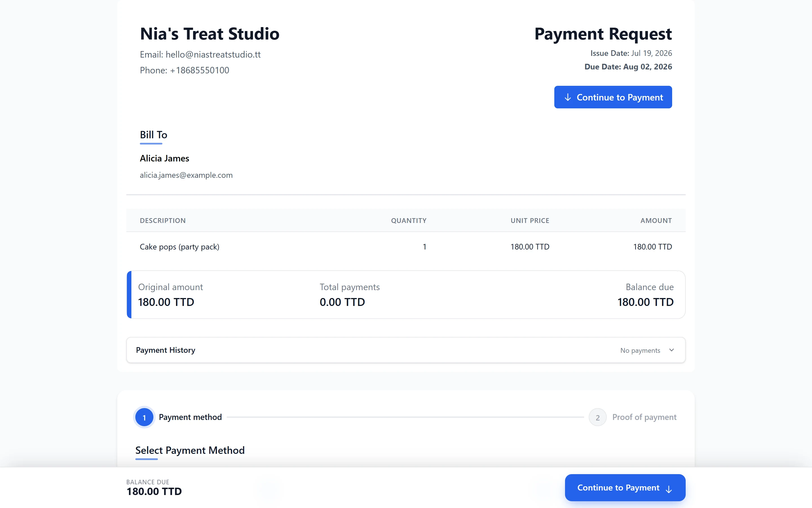Click the footer BALANCE DUE 180.00 TTD amount
The width and height of the screenshot is (812, 508).
pos(154,492)
